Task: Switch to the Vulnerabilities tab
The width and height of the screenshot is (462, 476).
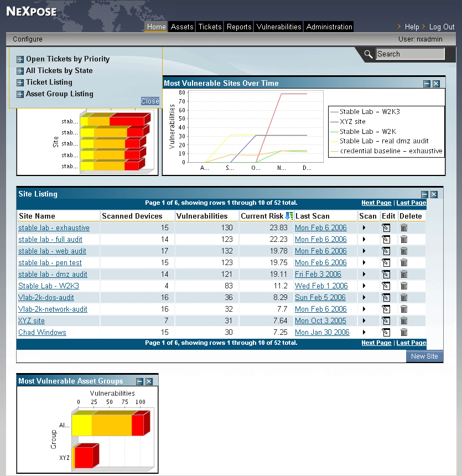Action: pyautogui.click(x=279, y=27)
